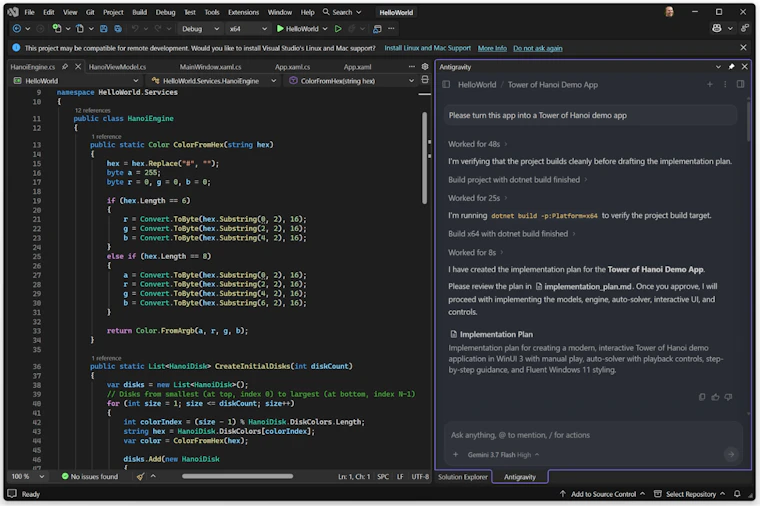Toggle the pin on HanoiEngine.cs tab
The height and width of the screenshot is (506, 760).
point(64,66)
